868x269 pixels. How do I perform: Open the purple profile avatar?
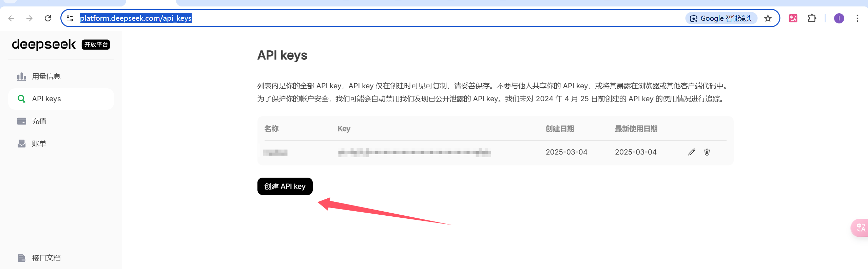tap(839, 18)
